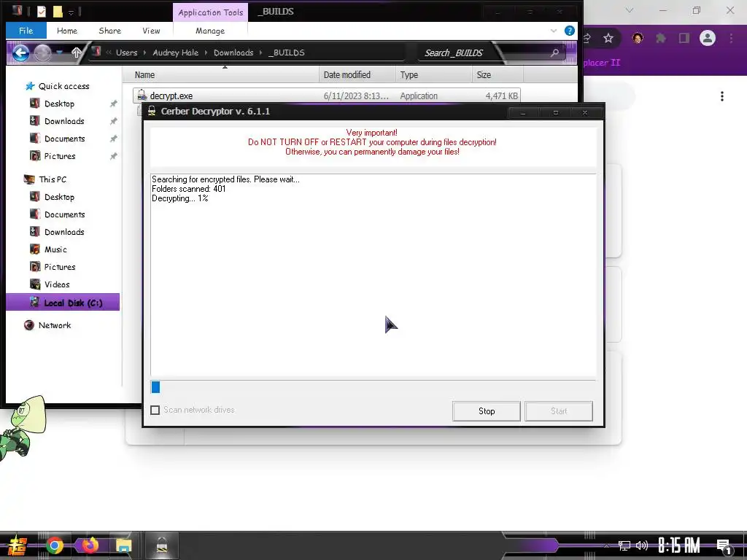Open Desktop under Quick access
The height and width of the screenshot is (560, 747).
(x=59, y=104)
